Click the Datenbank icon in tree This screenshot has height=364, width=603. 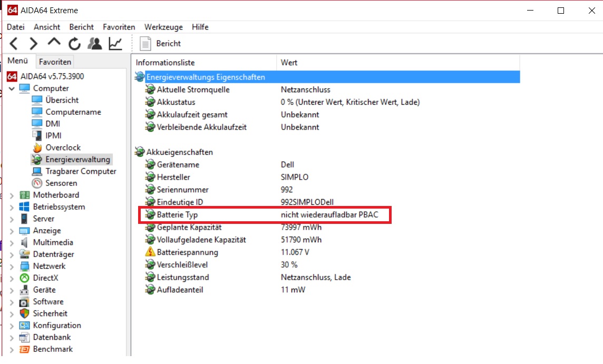point(24,338)
